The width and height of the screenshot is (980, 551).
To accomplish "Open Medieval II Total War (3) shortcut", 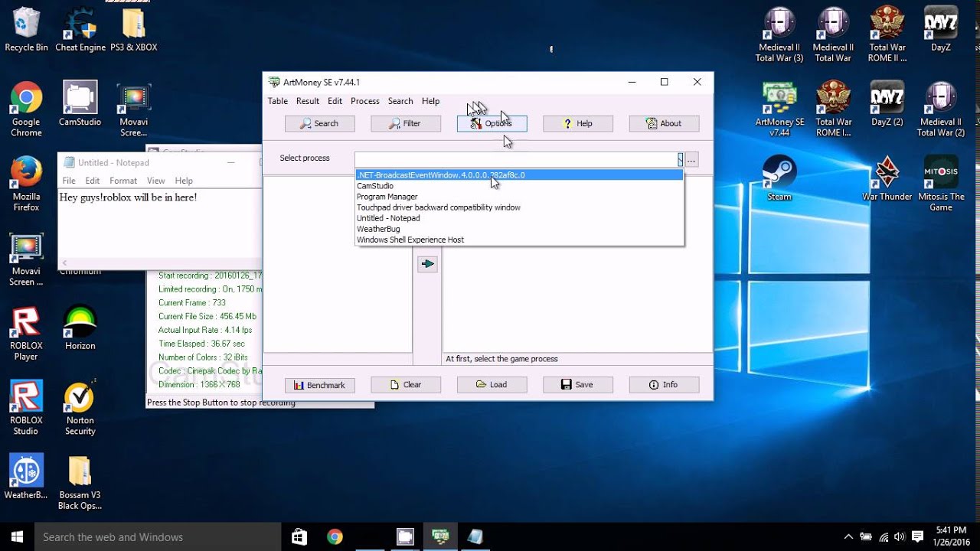I will 779,35.
